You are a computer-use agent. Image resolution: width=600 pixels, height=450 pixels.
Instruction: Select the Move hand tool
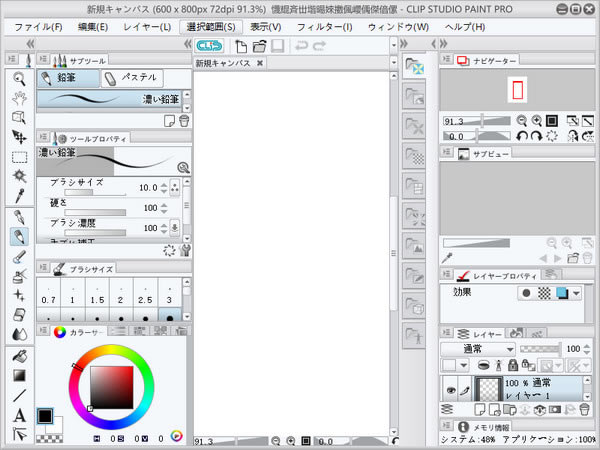click(19, 98)
